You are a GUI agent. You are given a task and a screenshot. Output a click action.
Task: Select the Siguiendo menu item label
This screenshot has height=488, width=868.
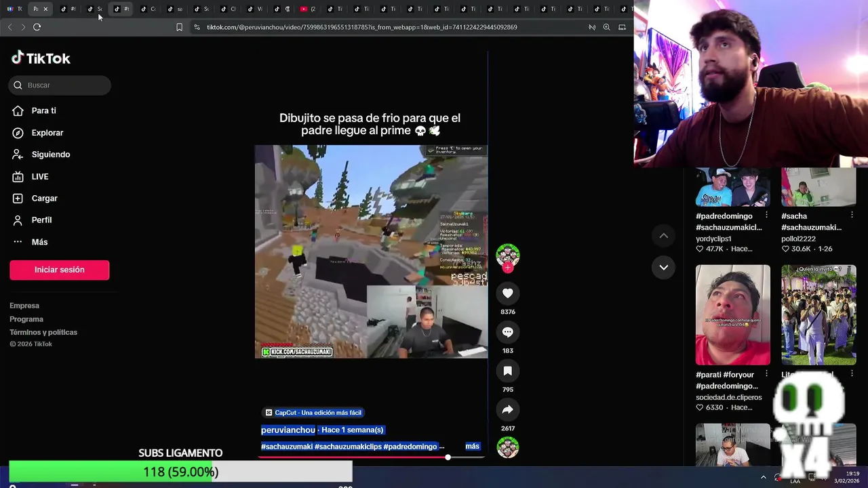51,155
